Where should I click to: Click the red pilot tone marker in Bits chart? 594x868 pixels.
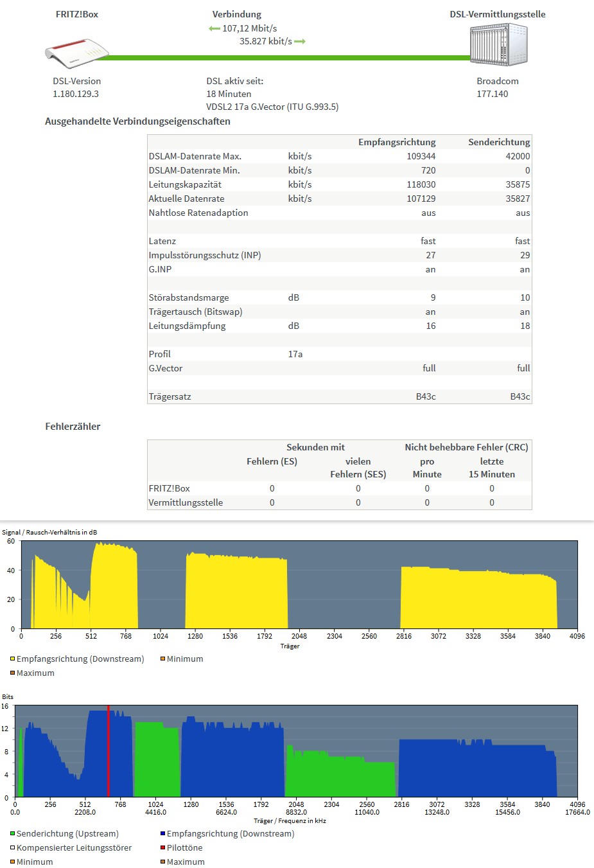(x=109, y=750)
